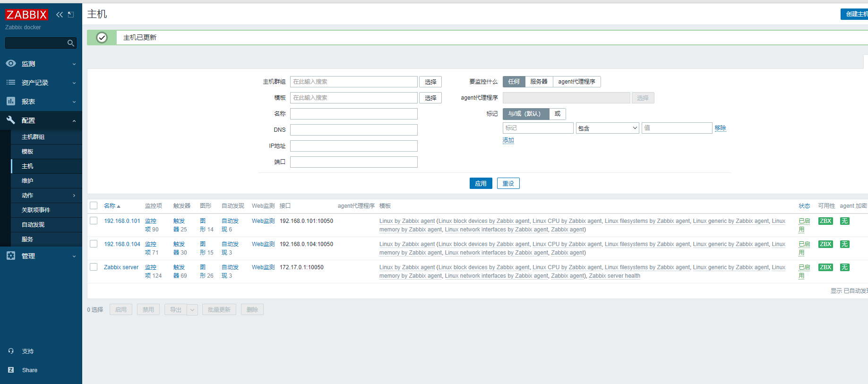Focus the 端口 filter field
The height and width of the screenshot is (384, 868).
[354, 162]
